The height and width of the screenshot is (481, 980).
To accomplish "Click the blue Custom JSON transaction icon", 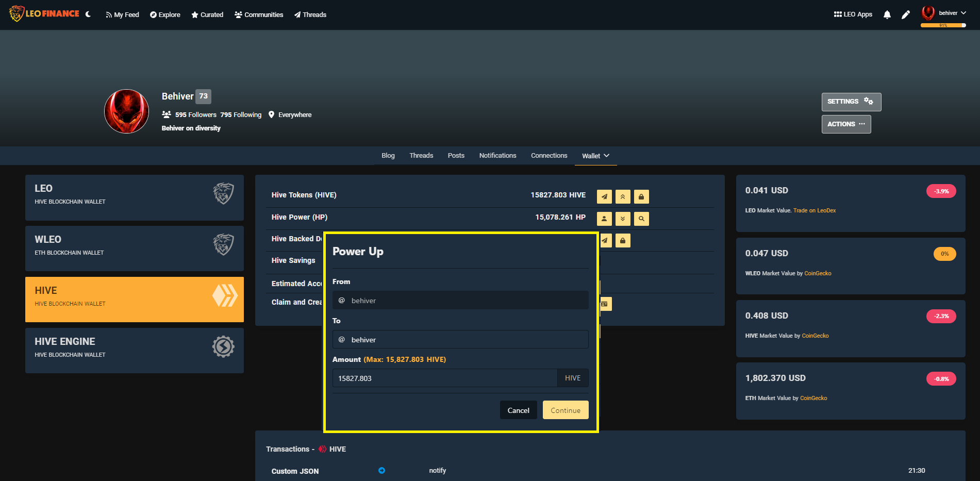I will coord(381,470).
